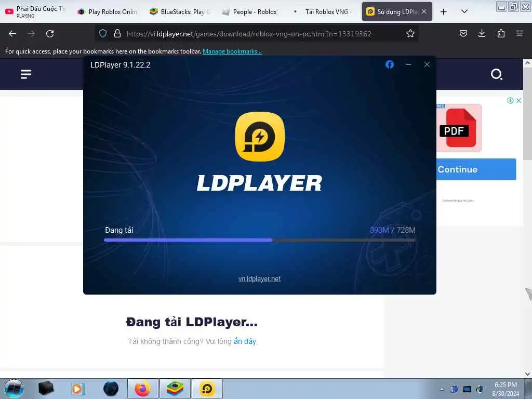Click the 'Đang tải' status label
The width and height of the screenshot is (532, 399).
[x=119, y=230]
